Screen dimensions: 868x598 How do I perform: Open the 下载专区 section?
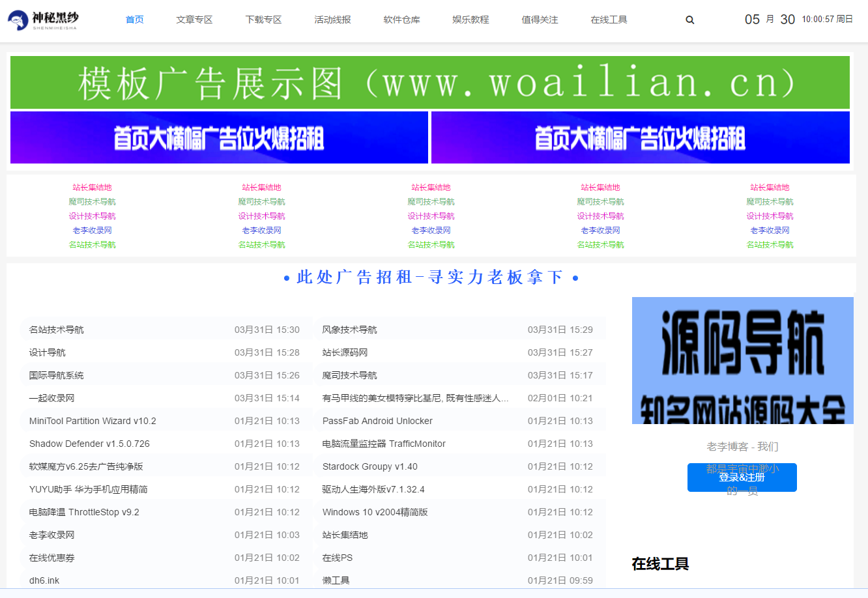[x=263, y=20]
